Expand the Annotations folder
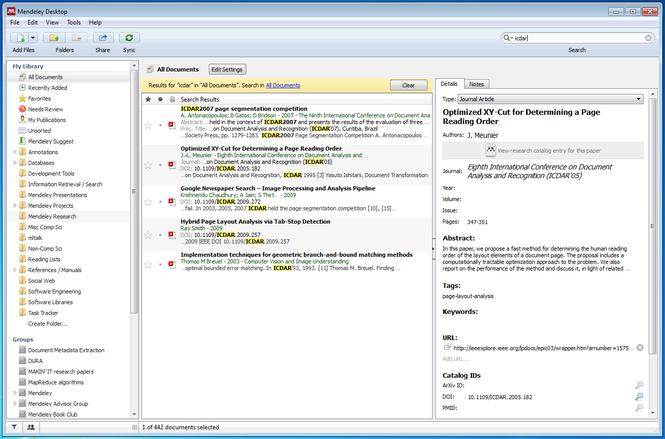This screenshot has height=439, width=665. [x=15, y=152]
